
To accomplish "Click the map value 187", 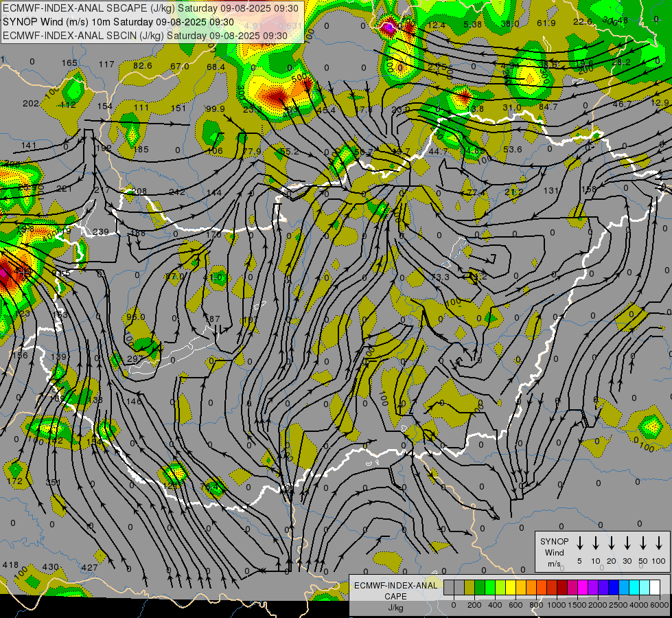I will coord(212,319).
